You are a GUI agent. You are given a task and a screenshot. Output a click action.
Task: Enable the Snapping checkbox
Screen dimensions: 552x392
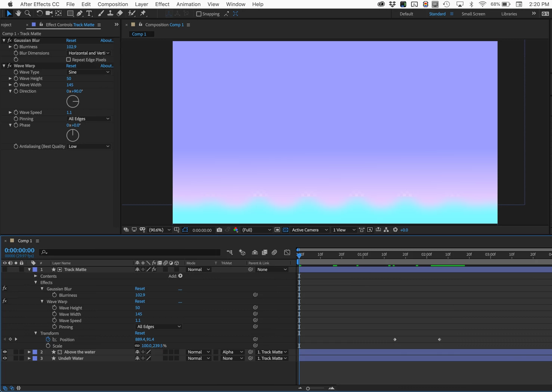[x=199, y=14]
